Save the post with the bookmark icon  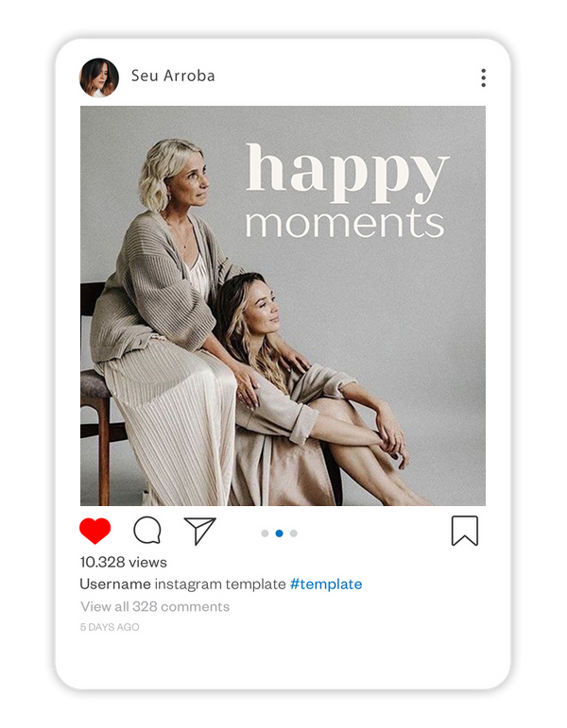click(x=464, y=531)
